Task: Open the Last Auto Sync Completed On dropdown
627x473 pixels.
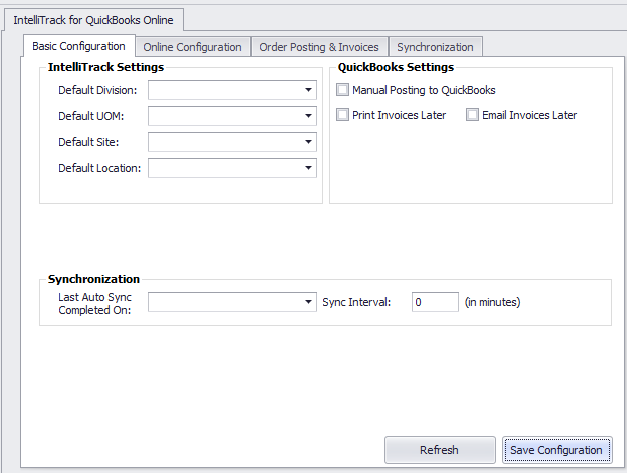Action: tap(308, 302)
